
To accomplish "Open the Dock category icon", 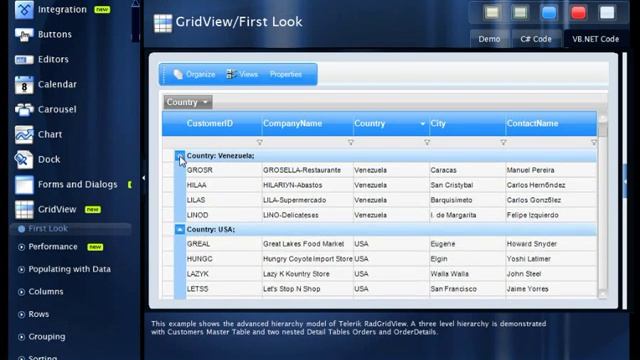I will tap(24, 160).
